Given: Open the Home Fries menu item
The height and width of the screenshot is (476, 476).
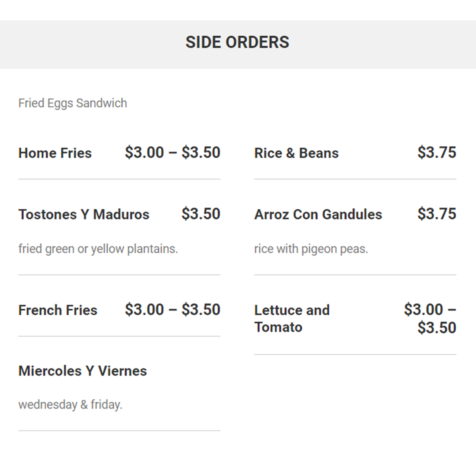Looking at the screenshot, I should coord(55,153).
